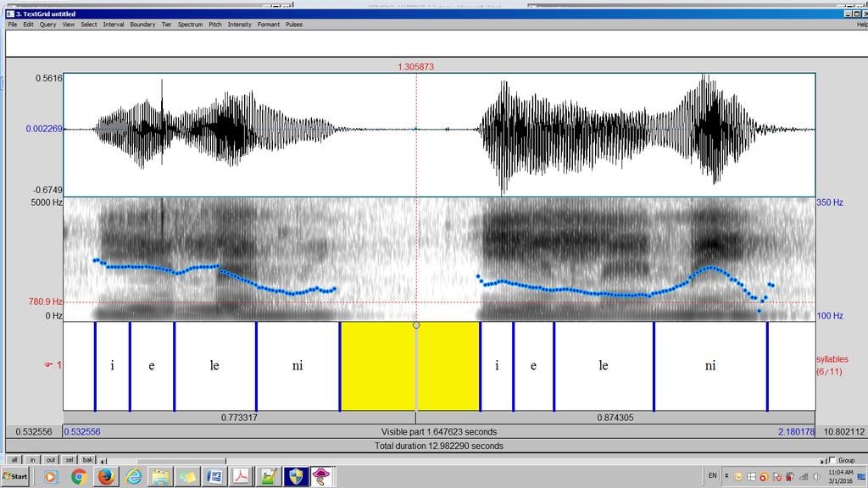Click the 'all' zoom button
868x488 pixels.
coord(14,460)
